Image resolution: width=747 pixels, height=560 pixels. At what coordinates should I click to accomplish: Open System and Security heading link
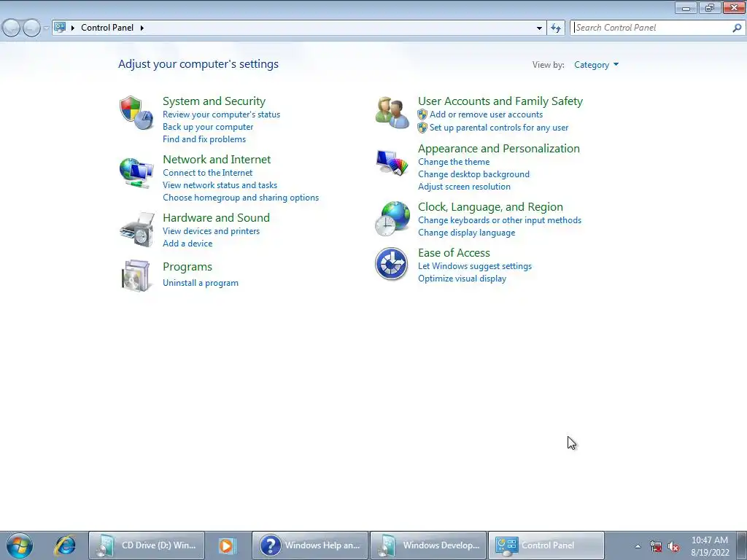tap(214, 101)
